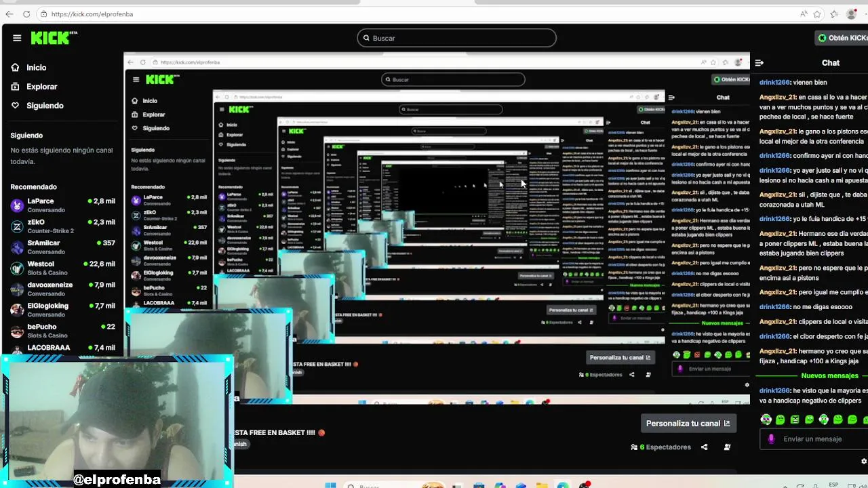Image resolution: width=868 pixels, height=488 pixels.
Task: Click the Inicio house icon in the main sidebar
Action: pos(15,68)
